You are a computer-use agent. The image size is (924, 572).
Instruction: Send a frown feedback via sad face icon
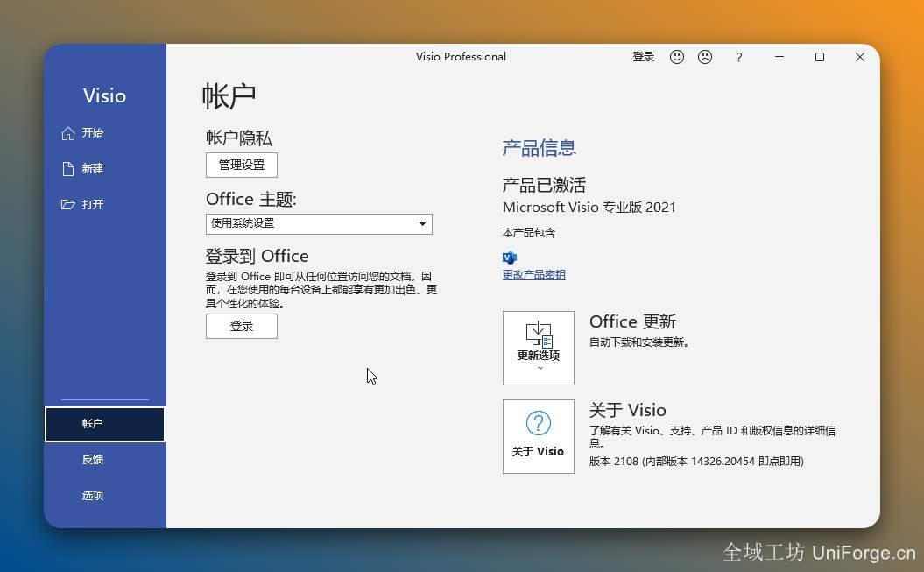pos(705,57)
